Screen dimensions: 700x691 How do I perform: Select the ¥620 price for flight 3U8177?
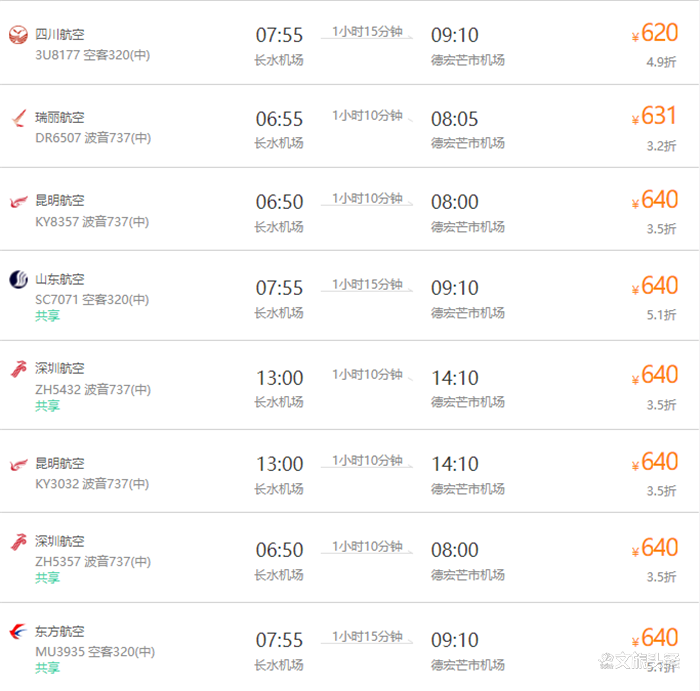[x=655, y=33]
